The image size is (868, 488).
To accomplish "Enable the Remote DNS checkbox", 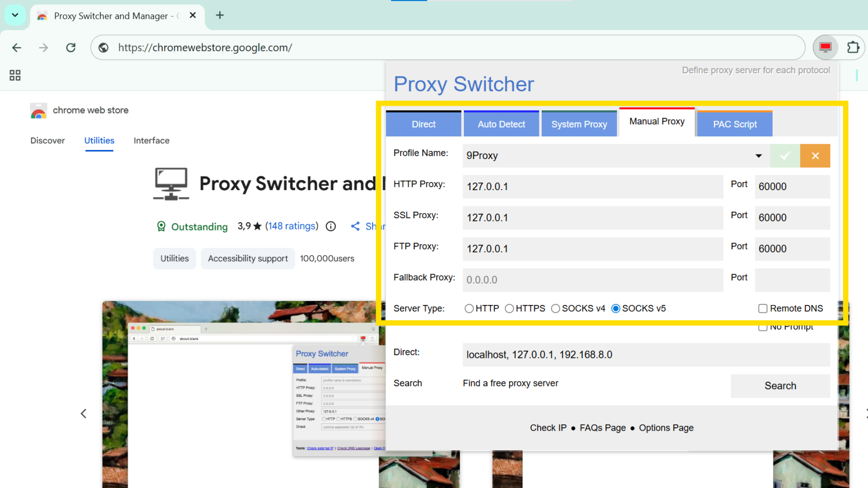I will tap(763, 309).
